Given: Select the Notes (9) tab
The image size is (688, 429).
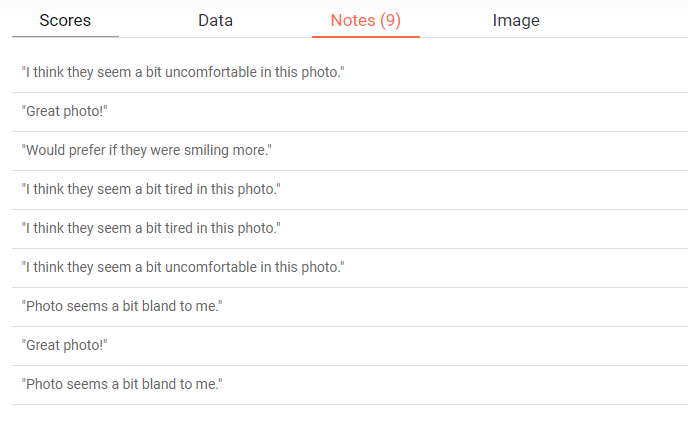Looking at the screenshot, I should (x=365, y=21).
